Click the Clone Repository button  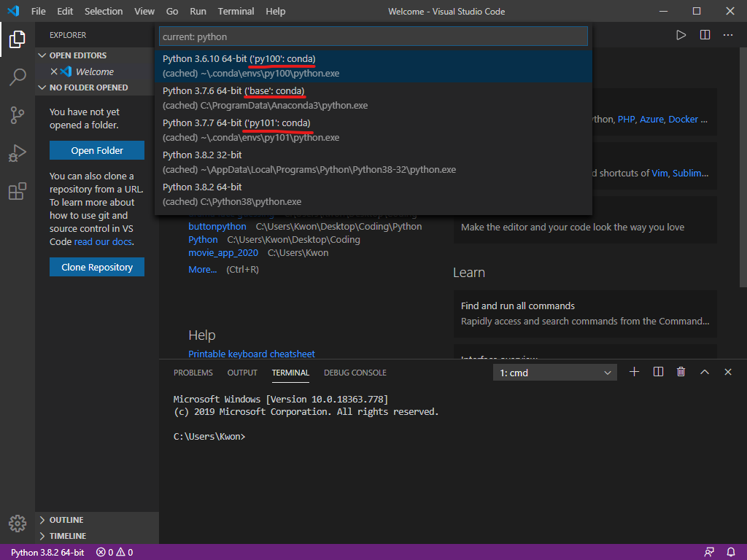pos(97,267)
